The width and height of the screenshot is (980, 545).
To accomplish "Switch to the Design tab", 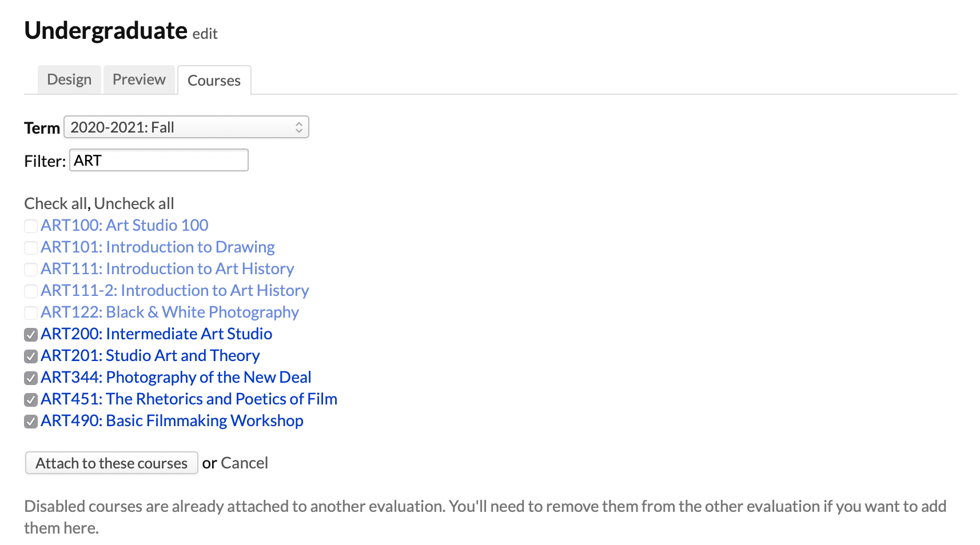I will click(69, 79).
